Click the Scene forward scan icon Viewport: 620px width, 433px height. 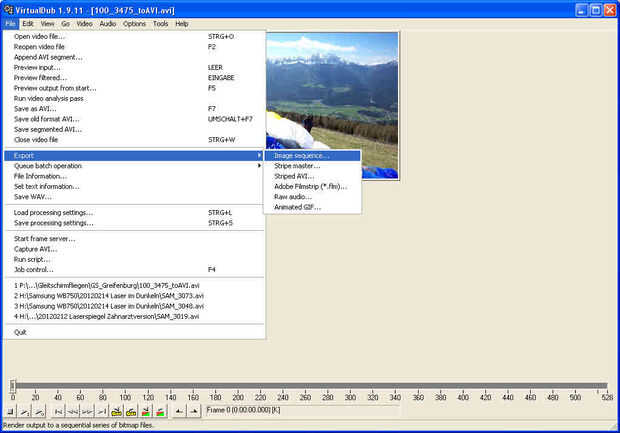point(160,412)
